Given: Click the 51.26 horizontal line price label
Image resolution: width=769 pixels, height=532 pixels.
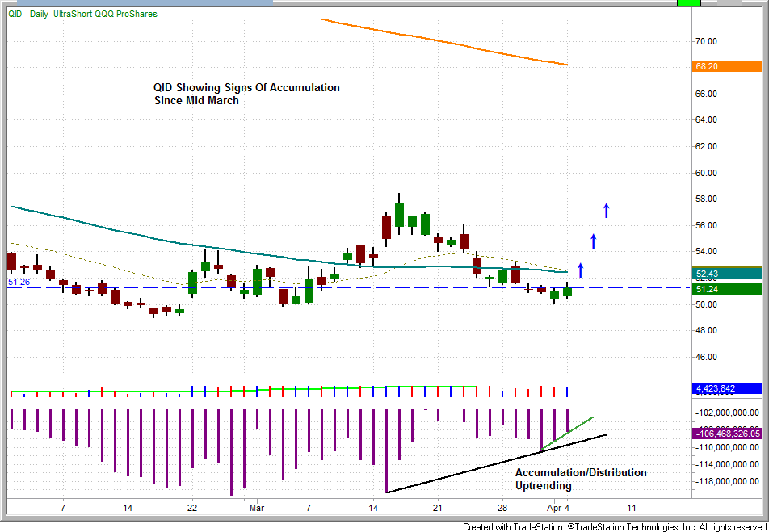Looking at the screenshot, I should [19, 282].
